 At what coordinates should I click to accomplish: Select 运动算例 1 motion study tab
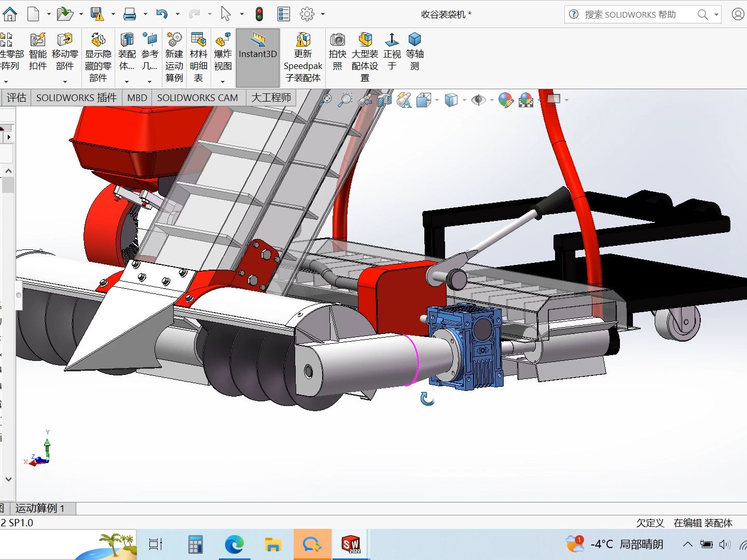40,508
